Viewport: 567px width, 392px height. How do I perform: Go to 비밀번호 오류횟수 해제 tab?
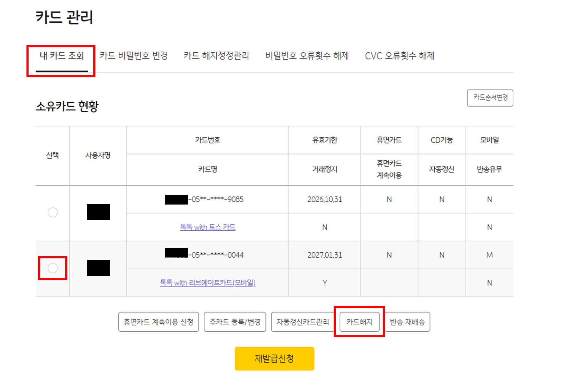(307, 56)
